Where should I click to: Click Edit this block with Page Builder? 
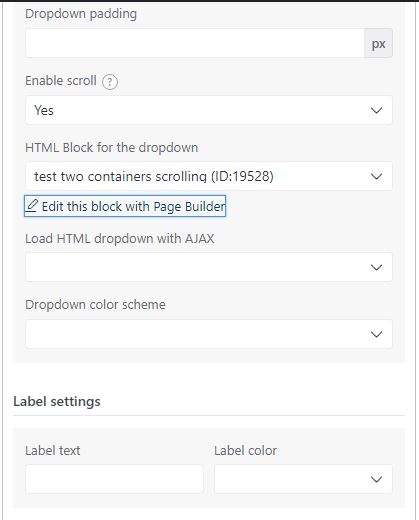coord(125,206)
